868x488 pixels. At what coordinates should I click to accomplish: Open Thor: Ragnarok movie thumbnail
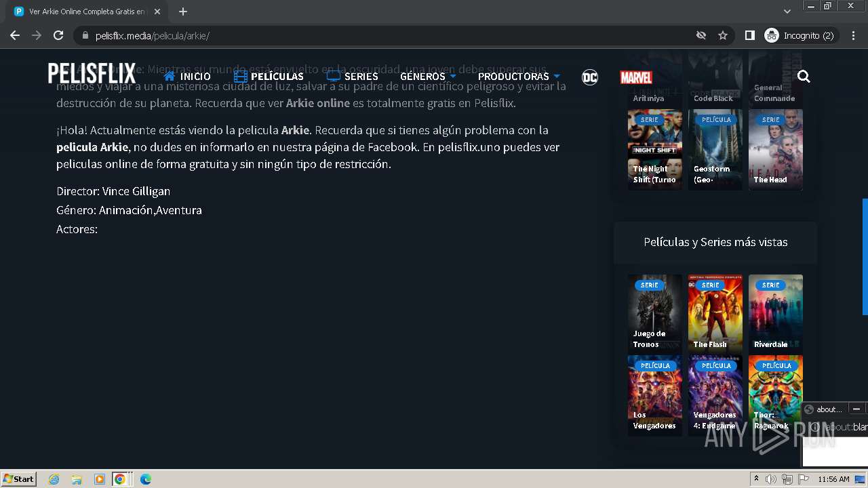tap(775, 395)
